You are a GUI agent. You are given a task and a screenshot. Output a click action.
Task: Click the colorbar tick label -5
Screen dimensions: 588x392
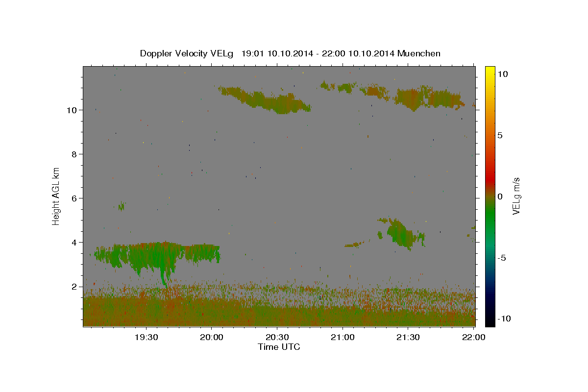(x=502, y=258)
